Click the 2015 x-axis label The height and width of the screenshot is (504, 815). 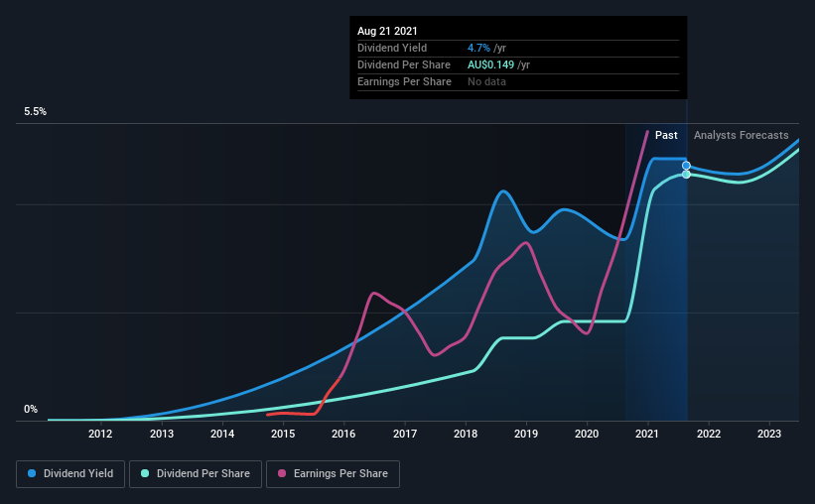[283, 434]
